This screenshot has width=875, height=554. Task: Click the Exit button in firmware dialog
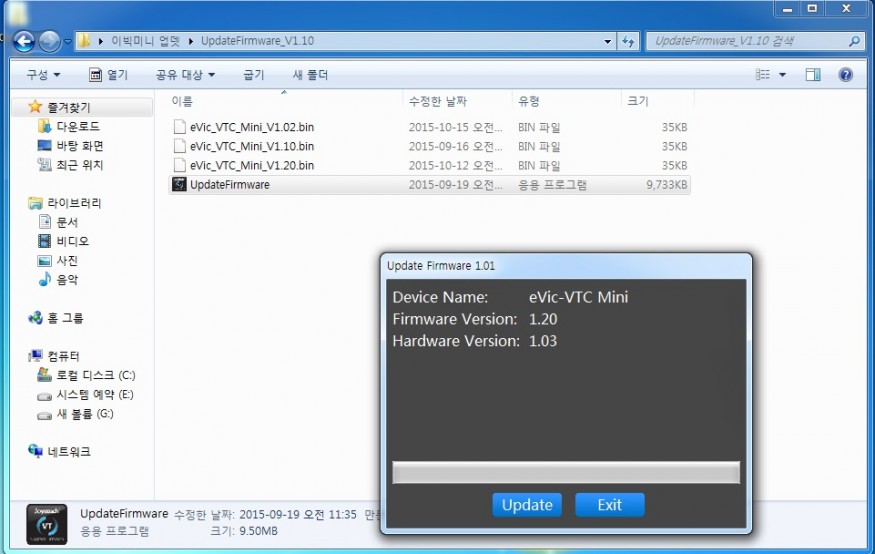(609, 505)
